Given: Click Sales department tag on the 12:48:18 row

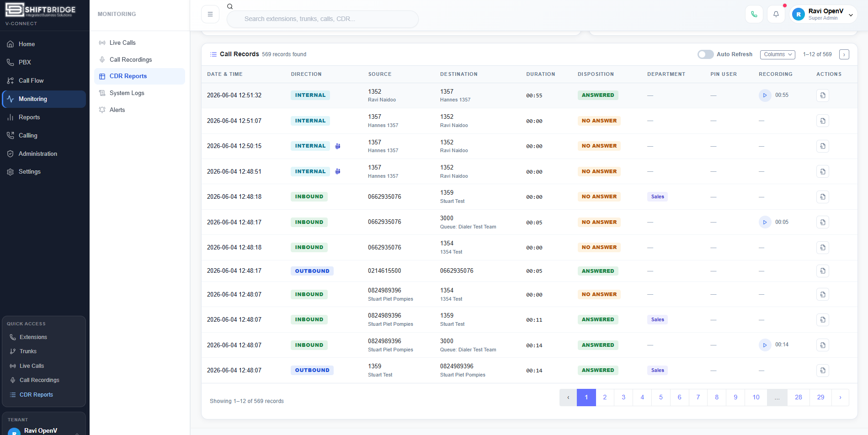Looking at the screenshot, I should (x=658, y=197).
